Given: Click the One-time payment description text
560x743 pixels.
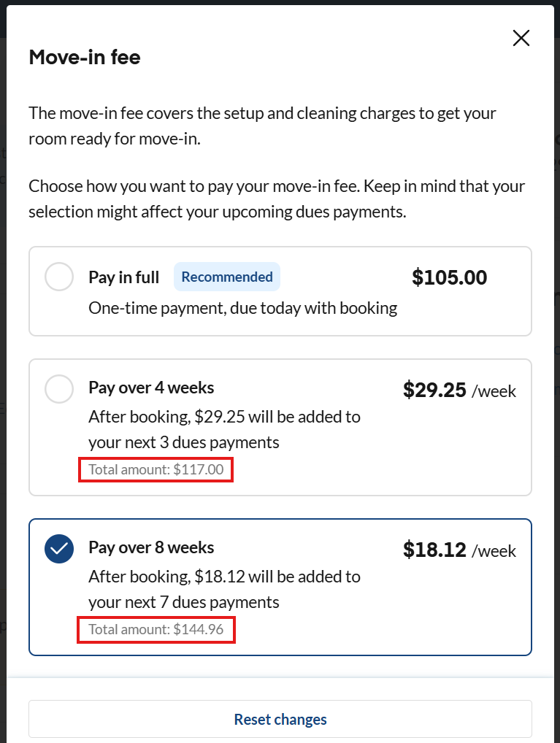Looking at the screenshot, I should pyautogui.click(x=243, y=308).
